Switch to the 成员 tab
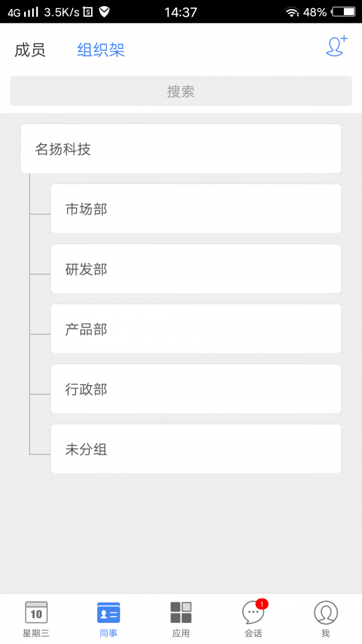This screenshot has height=644, width=362. coord(30,50)
